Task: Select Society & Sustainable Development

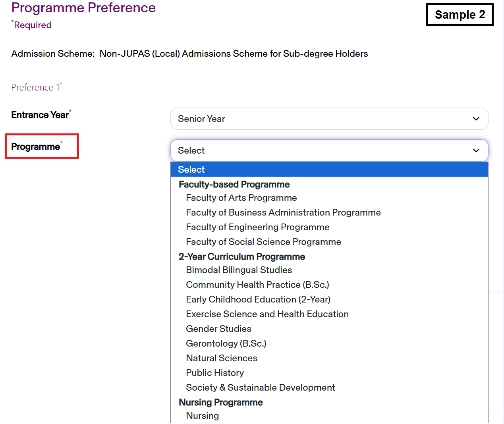Action: (260, 387)
